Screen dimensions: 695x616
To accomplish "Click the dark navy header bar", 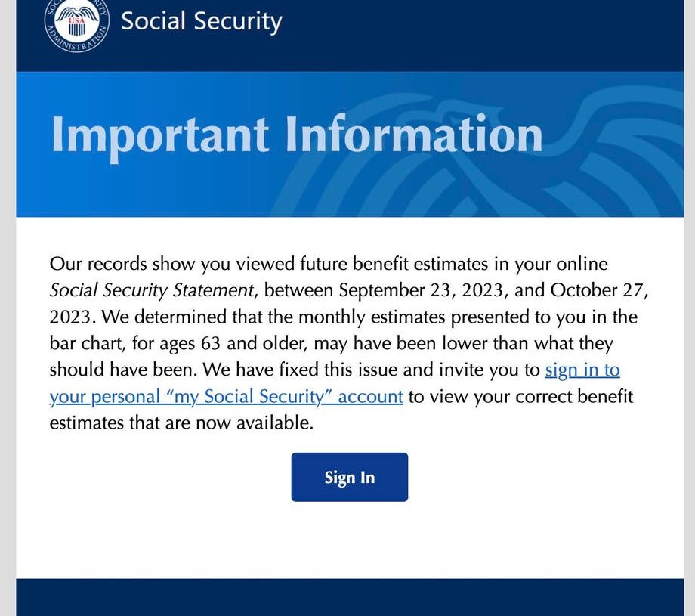I will pos(453,34).
